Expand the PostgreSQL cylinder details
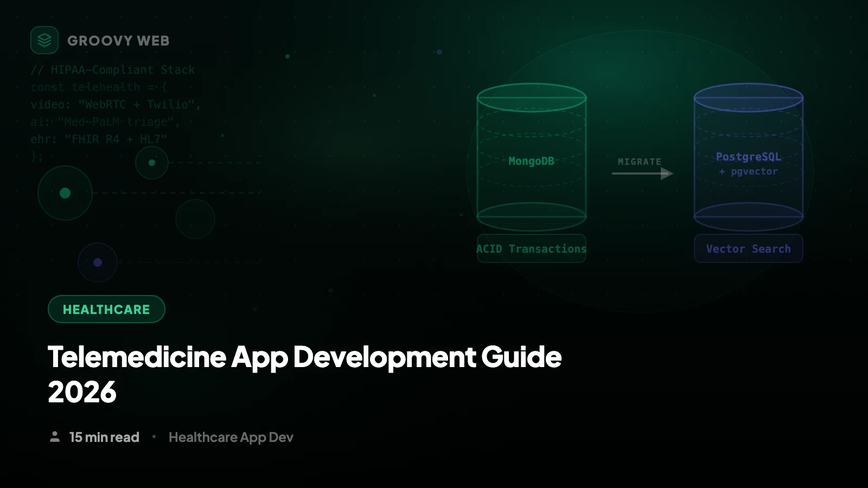The height and width of the screenshot is (488, 868). 748,157
